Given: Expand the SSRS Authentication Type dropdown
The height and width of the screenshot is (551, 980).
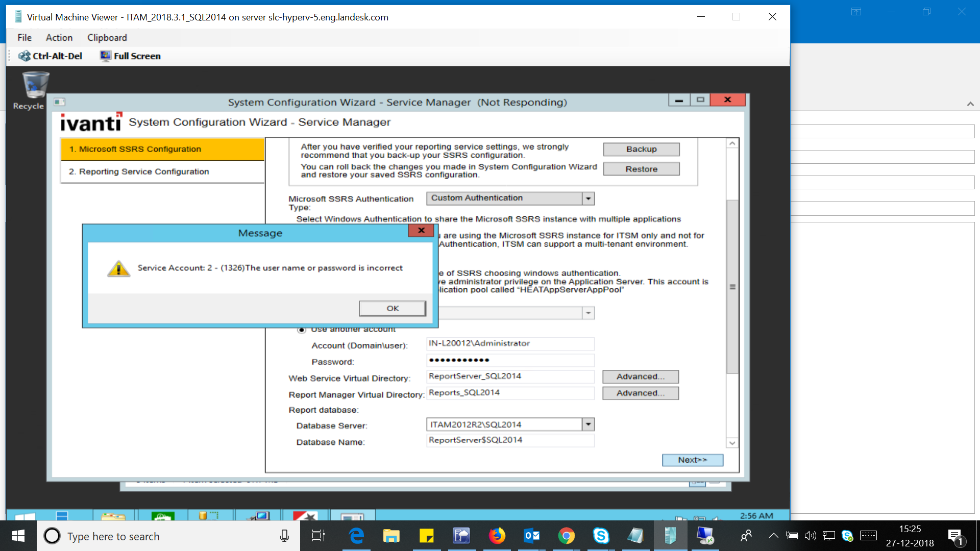Looking at the screenshot, I should click(589, 198).
